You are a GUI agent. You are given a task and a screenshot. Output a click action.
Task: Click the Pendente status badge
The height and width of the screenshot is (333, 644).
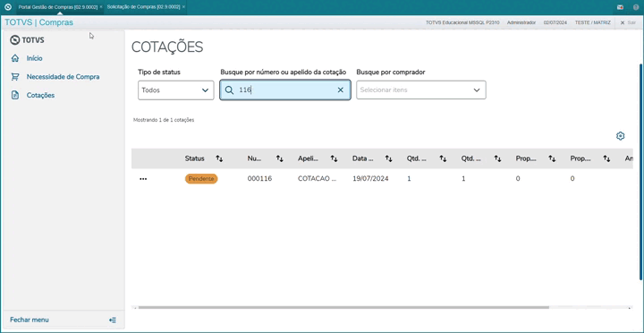pos(201,179)
